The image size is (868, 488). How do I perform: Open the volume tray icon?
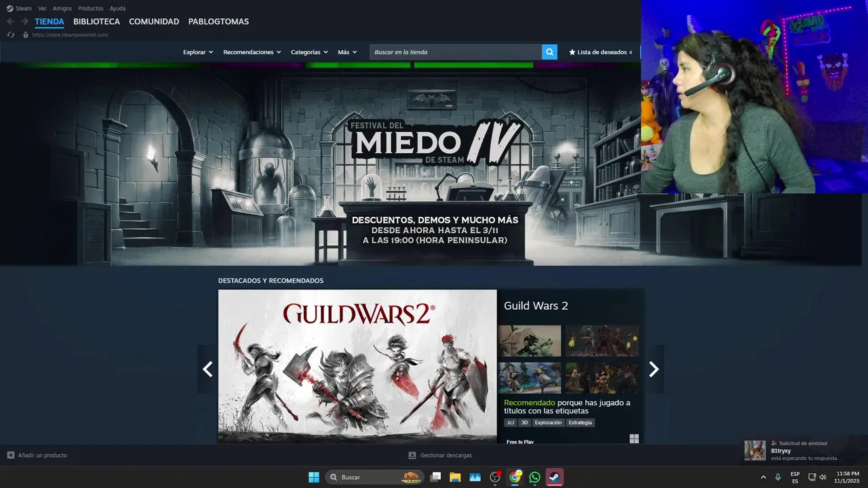823,477
